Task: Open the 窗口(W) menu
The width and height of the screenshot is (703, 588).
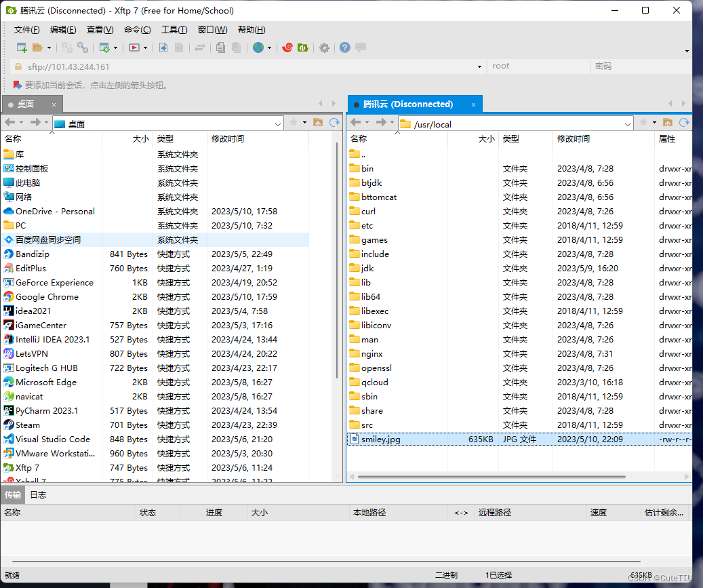Action: (x=212, y=30)
